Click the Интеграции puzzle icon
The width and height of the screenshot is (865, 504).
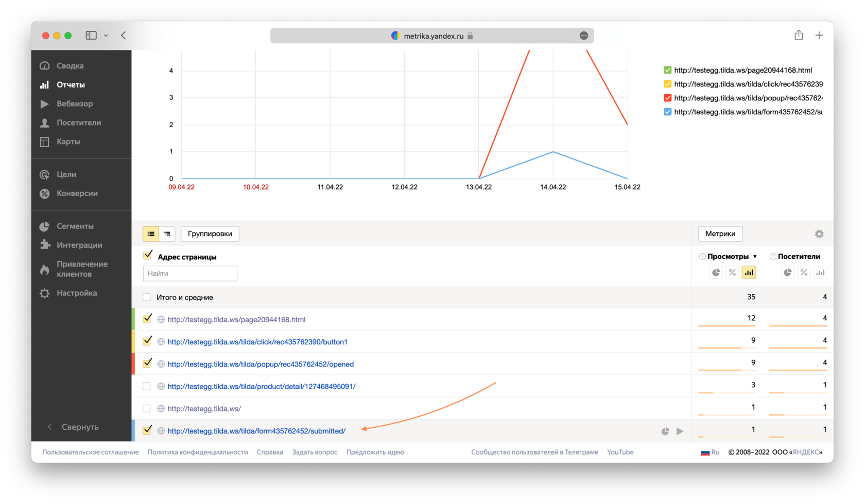45,246
